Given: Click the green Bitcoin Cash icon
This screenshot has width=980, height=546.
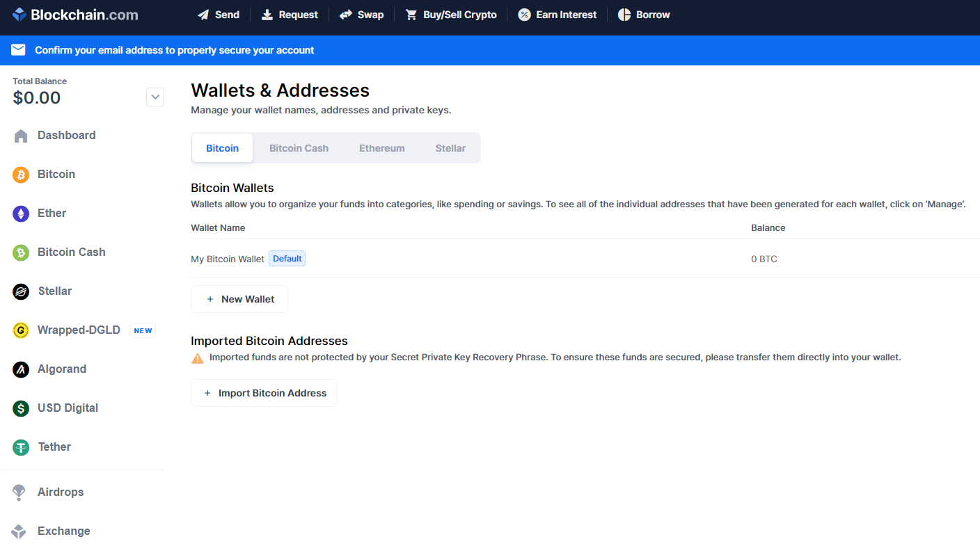Looking at the screenshot, I should (x=21, y=252).
